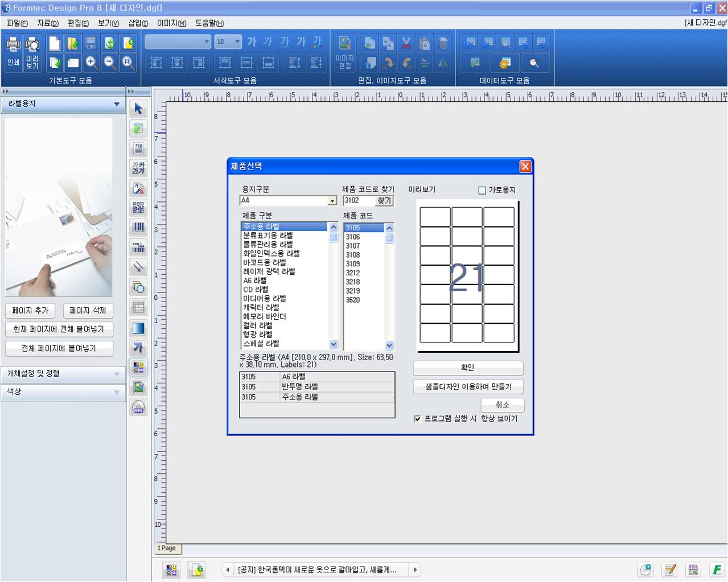The width and height of the screenshot is (728, 582).
Task: Select product code 3620
Action: pyautogui.click(x=353, y=300)
